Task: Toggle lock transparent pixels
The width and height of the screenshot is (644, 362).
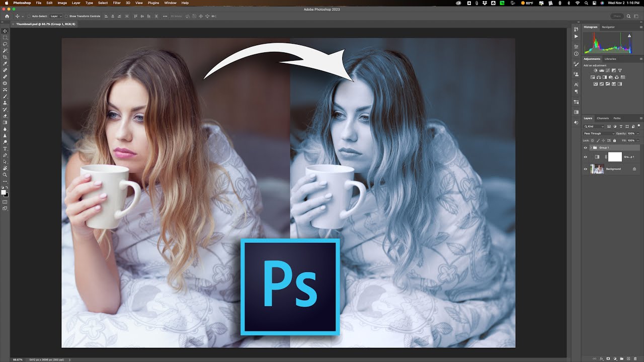Action: 592,140
